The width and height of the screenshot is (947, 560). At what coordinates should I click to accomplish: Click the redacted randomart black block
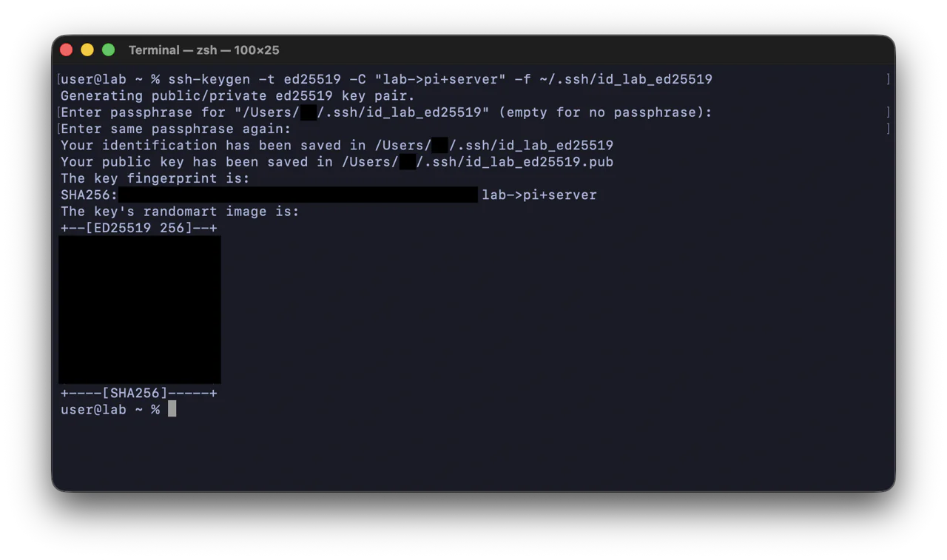pos(140,310)
